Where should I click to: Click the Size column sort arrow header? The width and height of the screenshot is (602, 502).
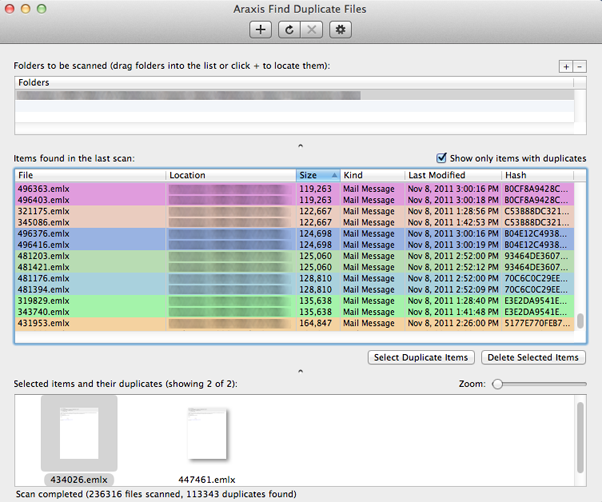click(x=318, y=175)
